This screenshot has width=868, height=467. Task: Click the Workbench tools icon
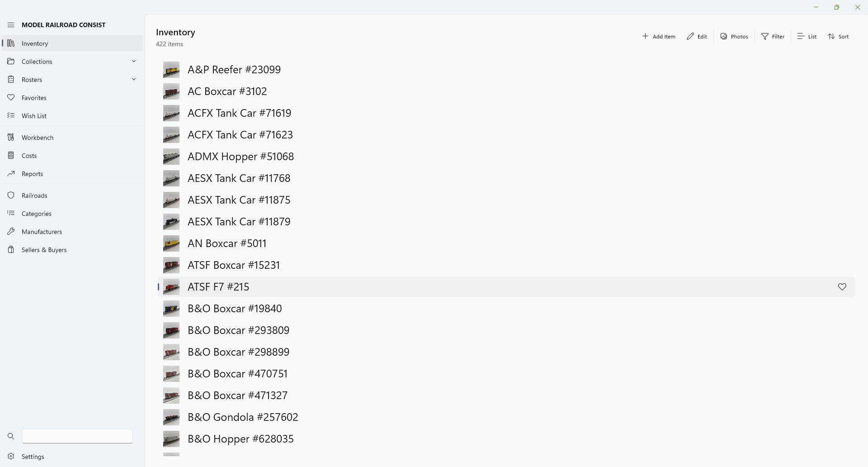coord(11,138)
